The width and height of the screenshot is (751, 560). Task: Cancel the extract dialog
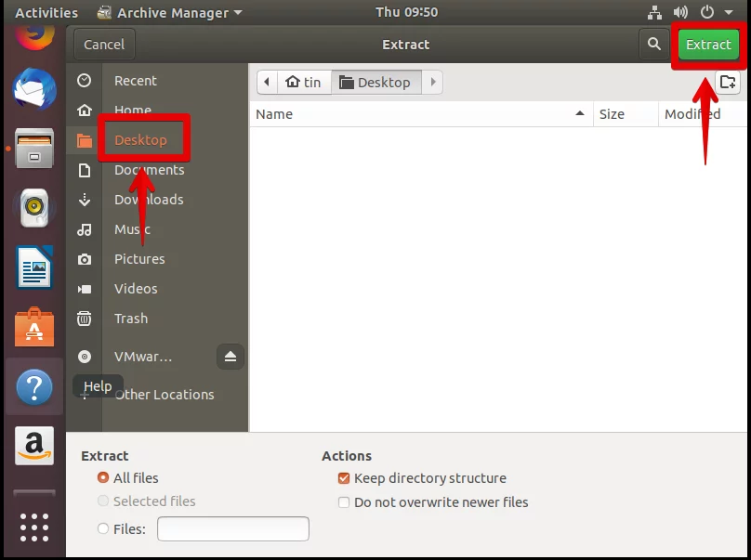(104, 45)
